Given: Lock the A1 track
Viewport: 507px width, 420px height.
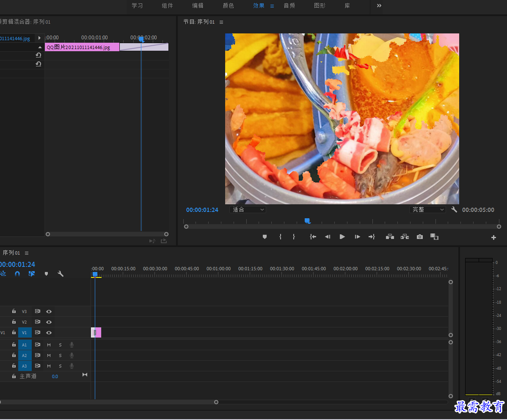Looking at the screenshot, I should pos(14,345).
